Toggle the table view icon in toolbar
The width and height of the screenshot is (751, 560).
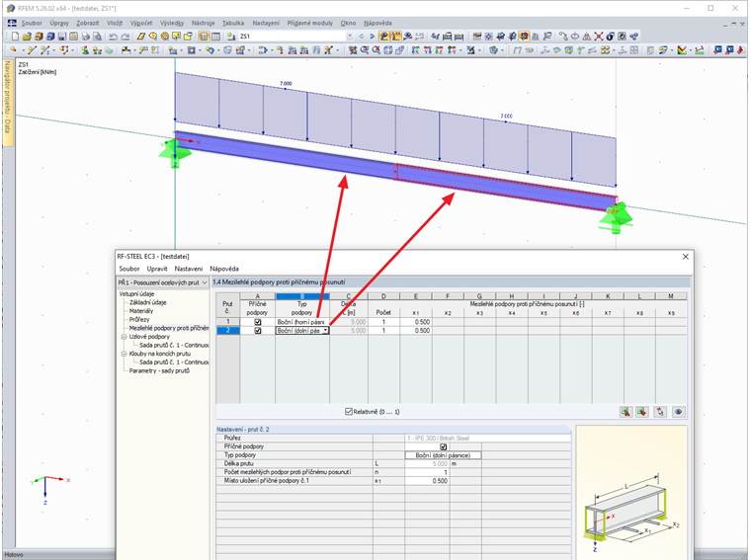(x=216, y=37)
